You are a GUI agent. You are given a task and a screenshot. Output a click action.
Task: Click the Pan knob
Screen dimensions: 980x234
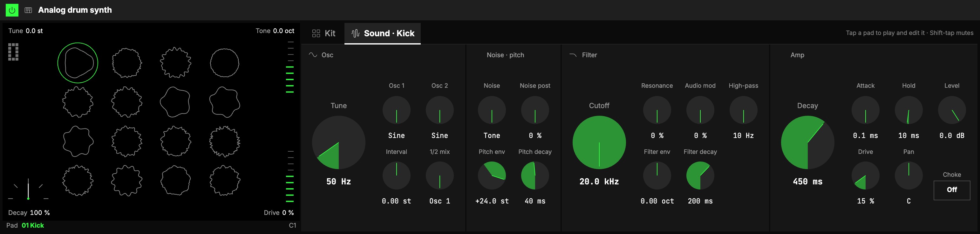909,175
